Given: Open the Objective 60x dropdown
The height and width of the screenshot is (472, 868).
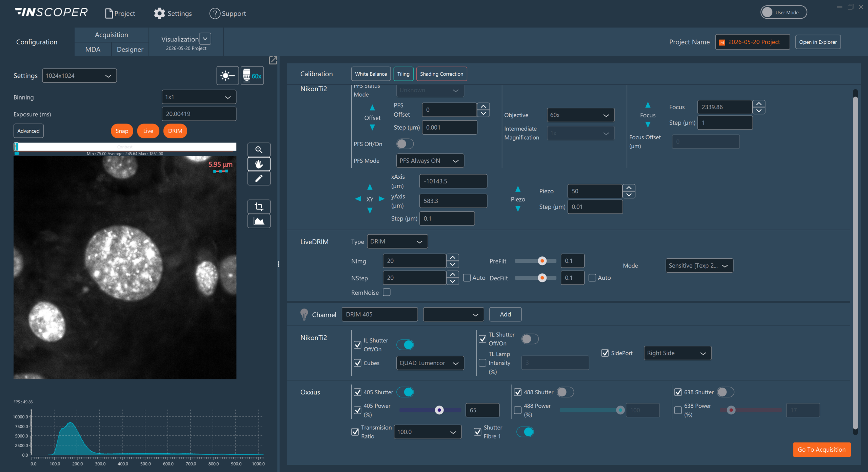Looking at the screenshot, I should 580,115.
